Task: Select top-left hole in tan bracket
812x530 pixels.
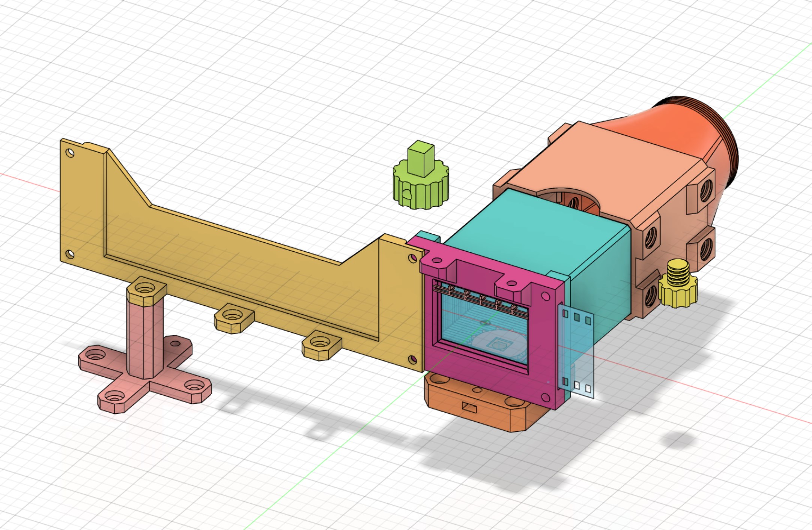Action: (x=70, y=153)
